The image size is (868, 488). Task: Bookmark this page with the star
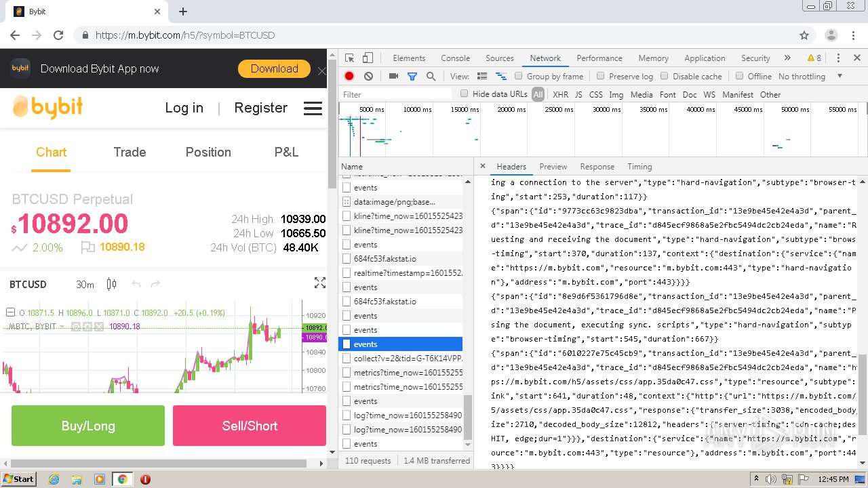point(804,35)
